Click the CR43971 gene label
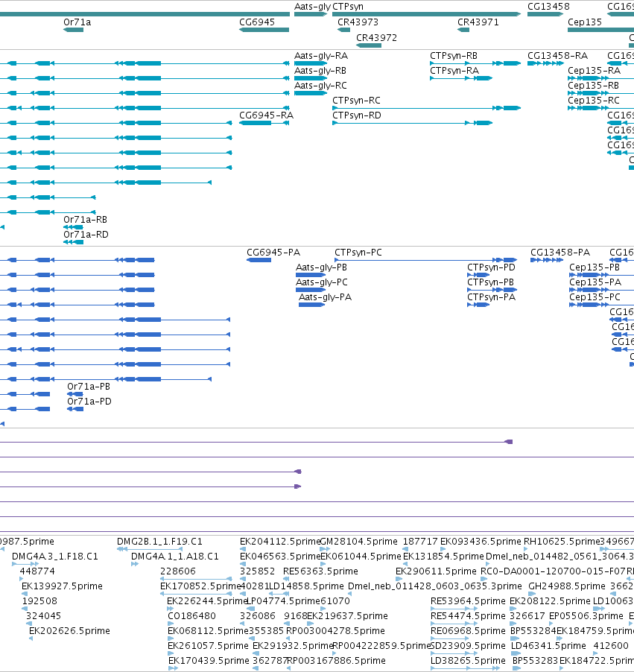634x672 pixels. (478, 22)
